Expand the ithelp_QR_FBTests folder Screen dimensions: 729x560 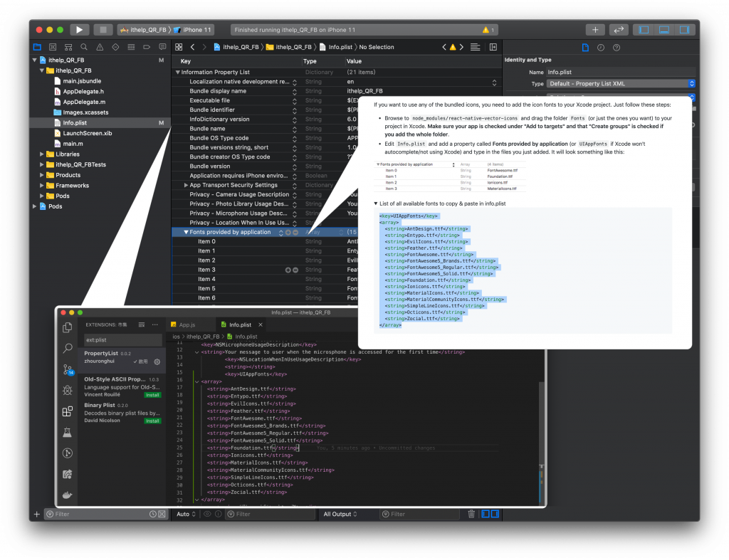42,164
